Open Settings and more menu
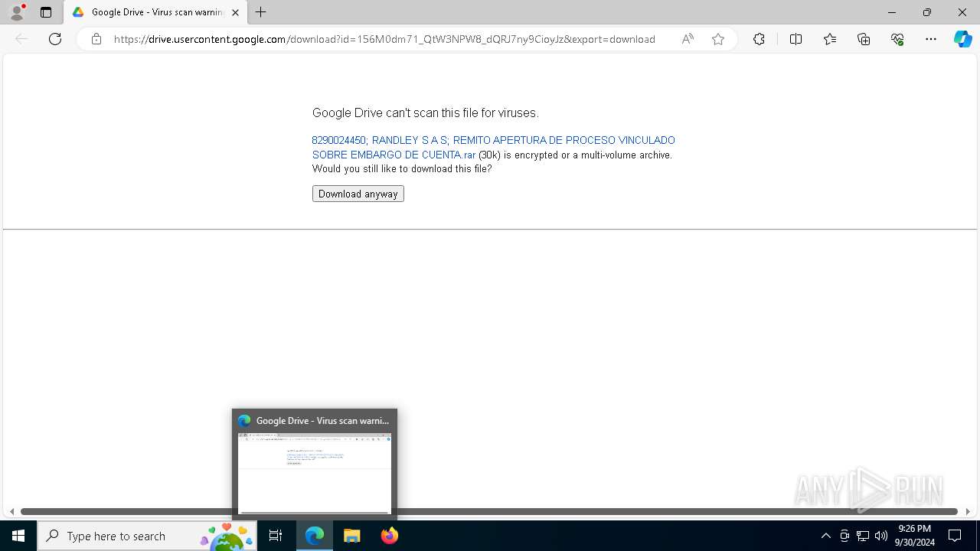The image size is (980, 551). coord(931,39)
